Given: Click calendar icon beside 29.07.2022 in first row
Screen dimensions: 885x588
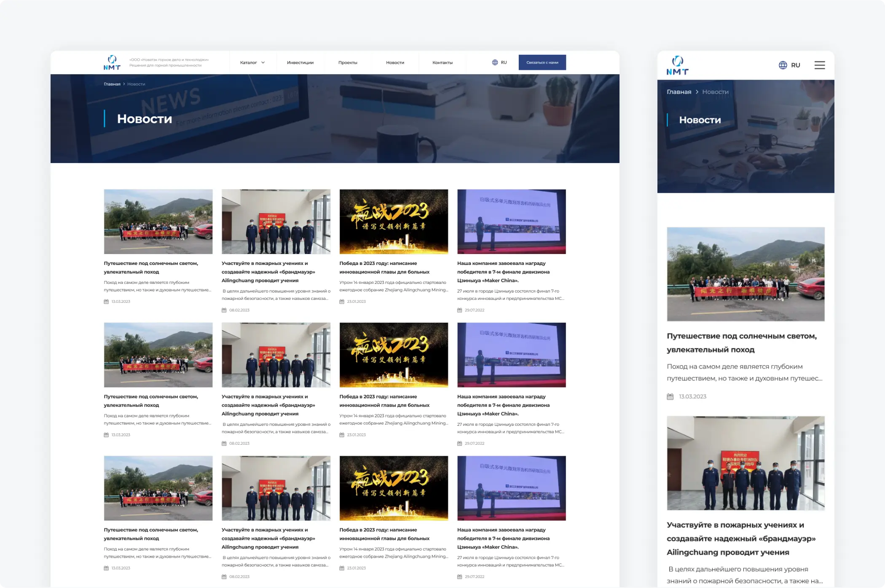Looking at the screenshot, I should 460,310.
